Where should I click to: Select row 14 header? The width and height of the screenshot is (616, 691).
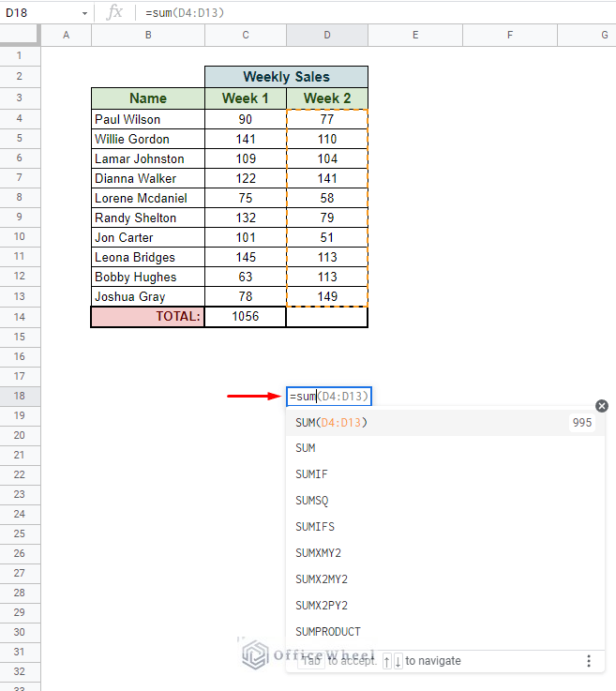(x=20, y=317)
